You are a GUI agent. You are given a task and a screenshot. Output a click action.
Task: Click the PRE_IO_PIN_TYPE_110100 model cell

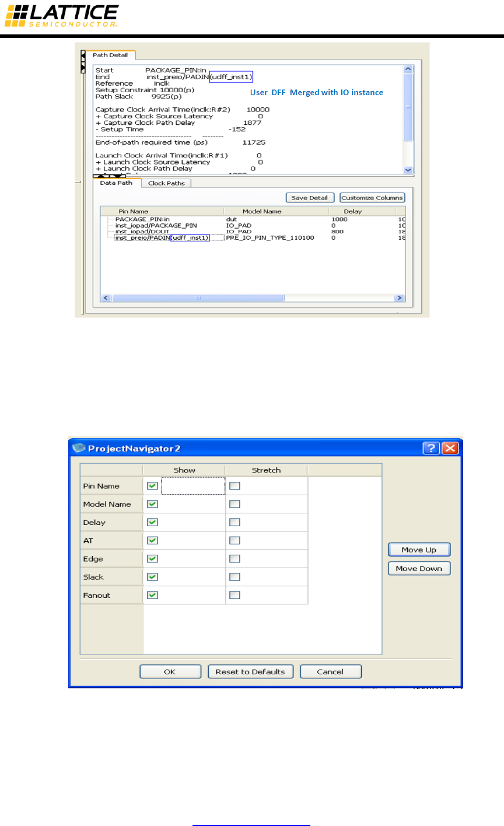point(270,238)
